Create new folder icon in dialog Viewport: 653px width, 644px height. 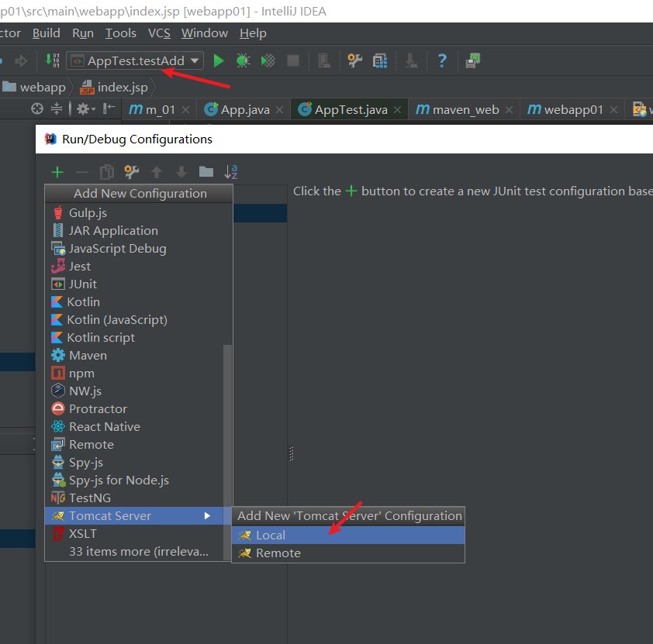(206, 172)
